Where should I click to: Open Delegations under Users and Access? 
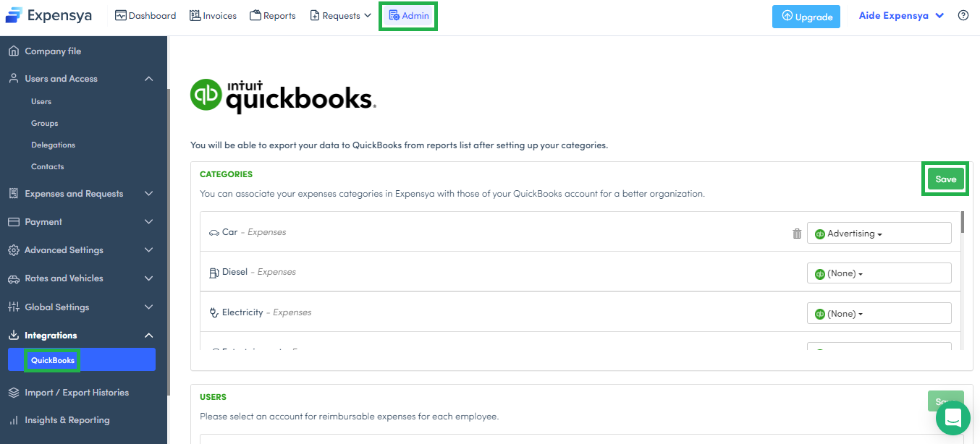(53, 145)
